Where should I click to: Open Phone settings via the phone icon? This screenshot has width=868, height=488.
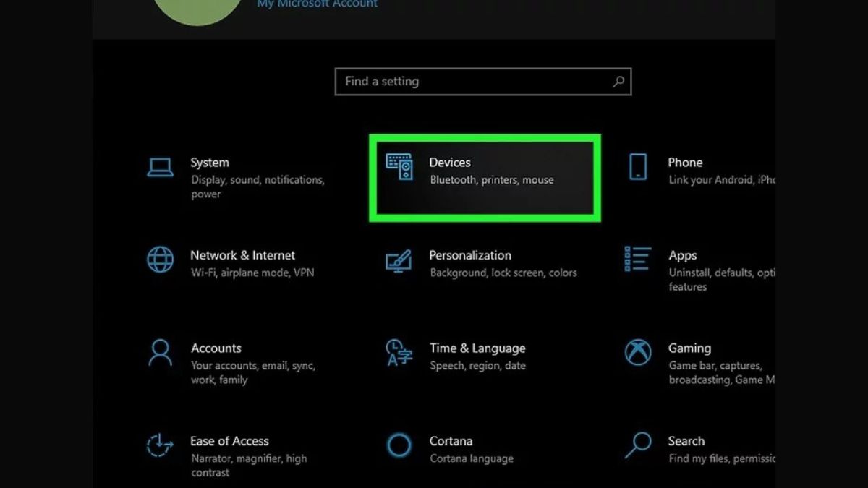click(637, 167)
